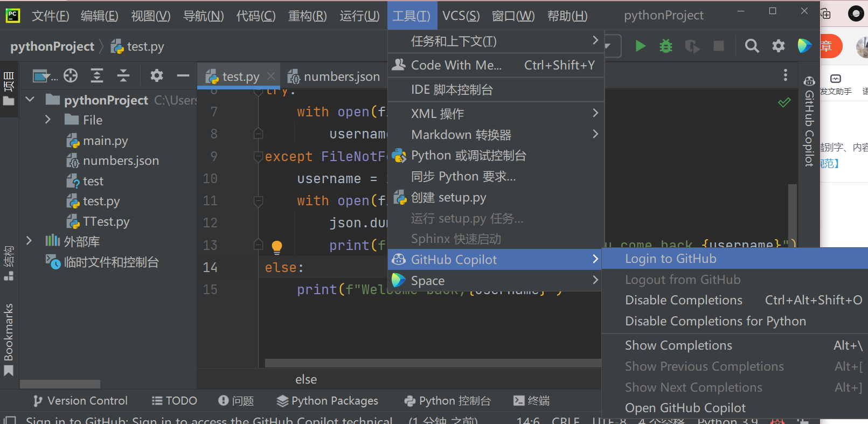Select Code With Me menu entry

[496, 65]
